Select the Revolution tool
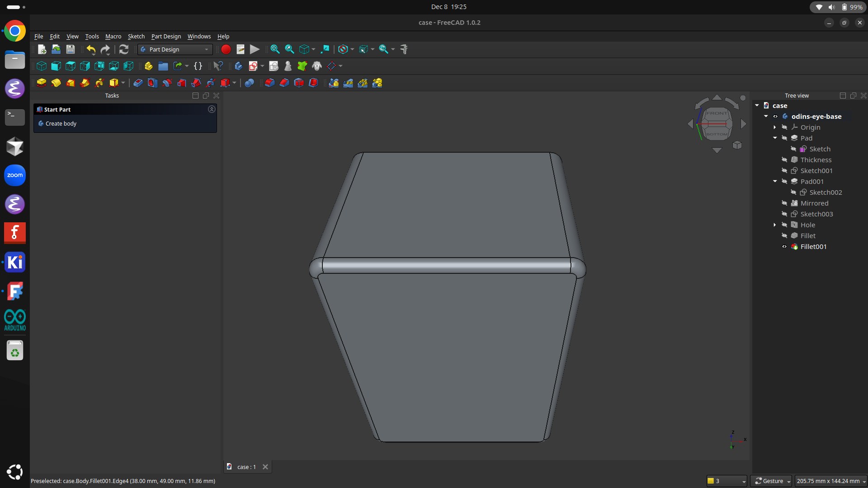This screenshot has height=488, width=868. 56,83
